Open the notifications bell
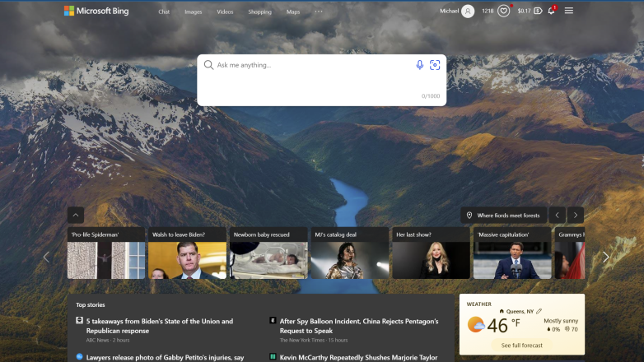The height and width of the screenshot is (362, 644). click(551, 11)
